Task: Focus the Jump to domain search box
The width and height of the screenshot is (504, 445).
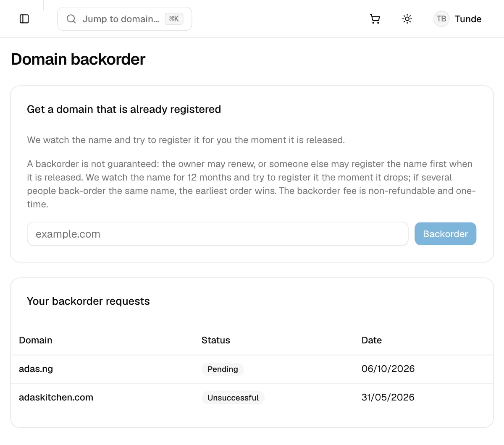Action: (125, 19)
